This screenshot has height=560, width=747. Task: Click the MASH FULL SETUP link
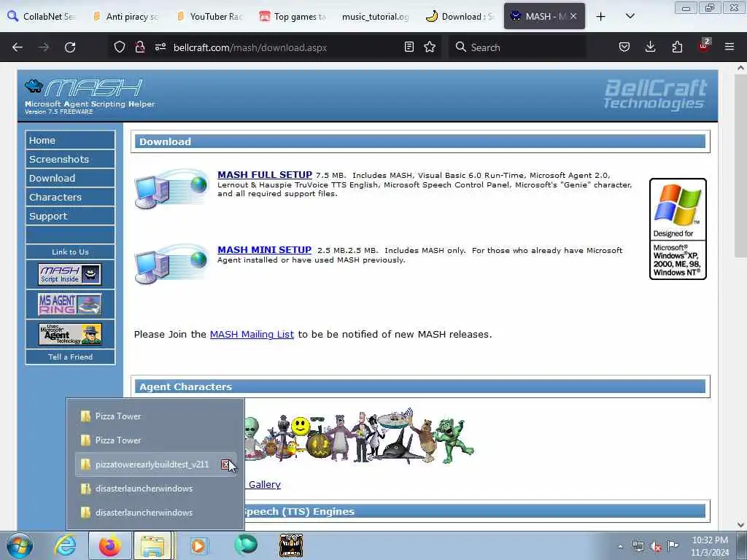[264, 175]
